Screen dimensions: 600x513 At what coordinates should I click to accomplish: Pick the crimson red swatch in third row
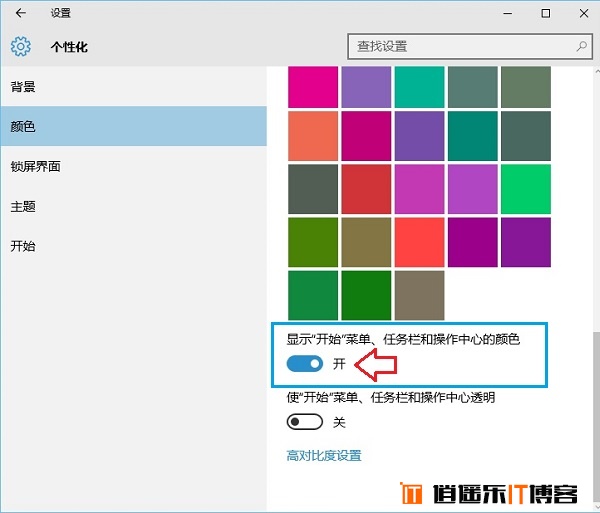tap(366, 189)
